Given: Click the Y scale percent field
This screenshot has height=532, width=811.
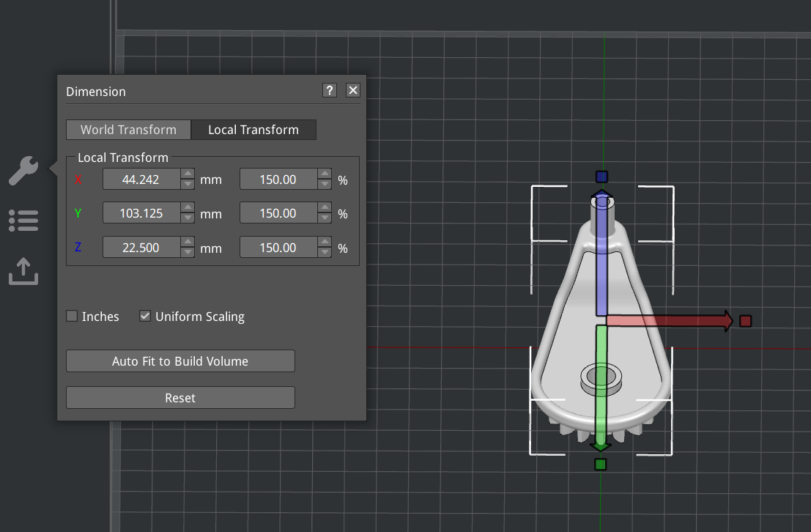Looking at the screenshot, I should pyautogui.click(x=279, y=213).
